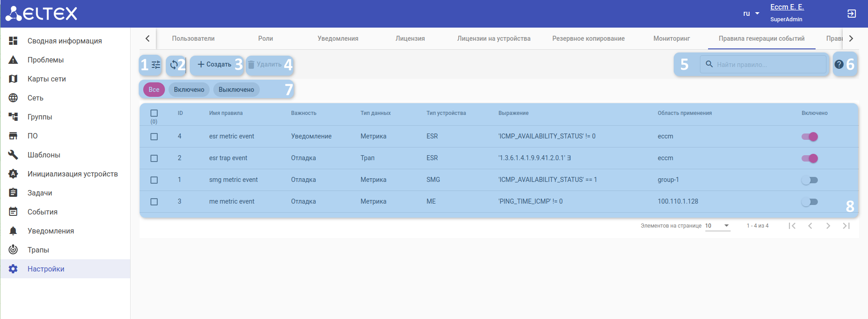The image size is (868, 319).
Task: Disable the esr metric event rule toggle
Action: pos(810,137)
